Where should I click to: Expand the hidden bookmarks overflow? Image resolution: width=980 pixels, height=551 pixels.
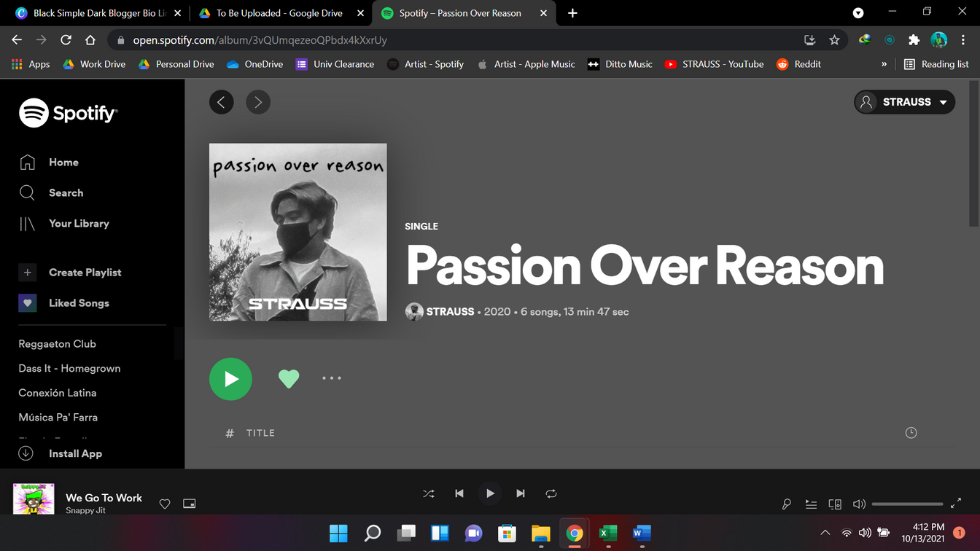884,64
